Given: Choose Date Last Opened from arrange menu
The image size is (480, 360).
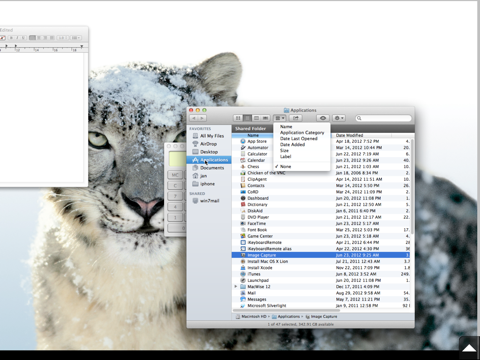Looking at the screenshot, I should pyautogui.click(x=299, y=139).
